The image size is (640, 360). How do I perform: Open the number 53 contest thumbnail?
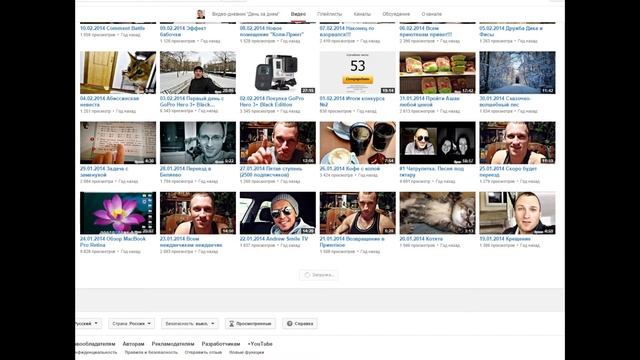click(358, 73)
